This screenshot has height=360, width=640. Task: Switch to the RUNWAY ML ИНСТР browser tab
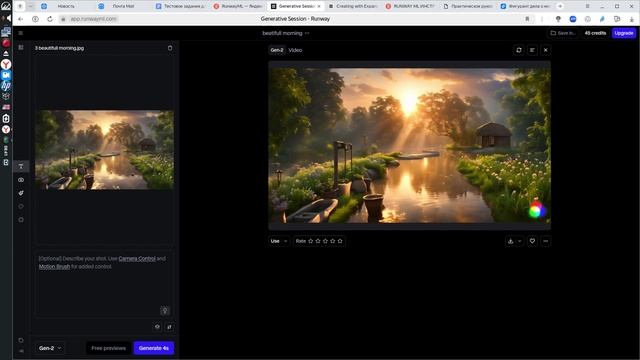[x=411, y=6]
